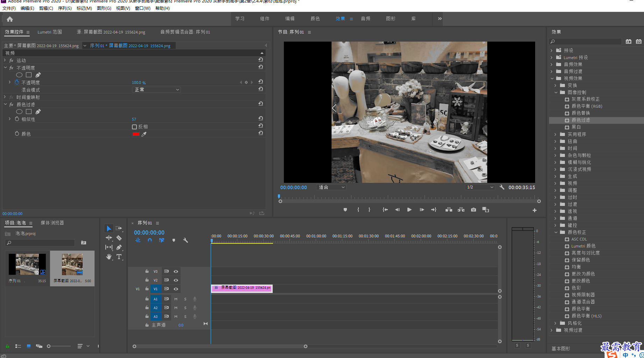Switch to 媒体浏览器 tab
Image resolution: width=644 pixels, height=358 pixels.
[52, 223]
